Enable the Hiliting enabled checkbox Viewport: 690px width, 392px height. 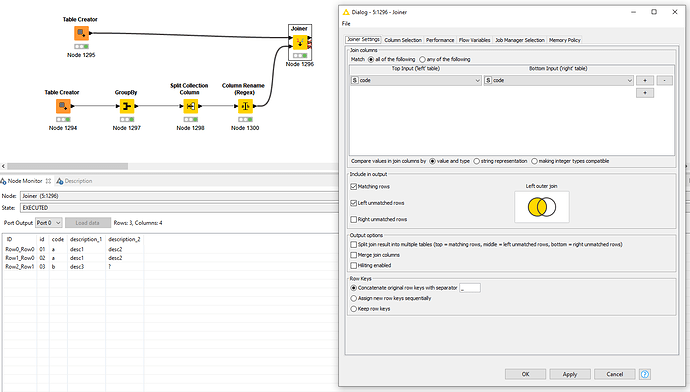point(353,266)
